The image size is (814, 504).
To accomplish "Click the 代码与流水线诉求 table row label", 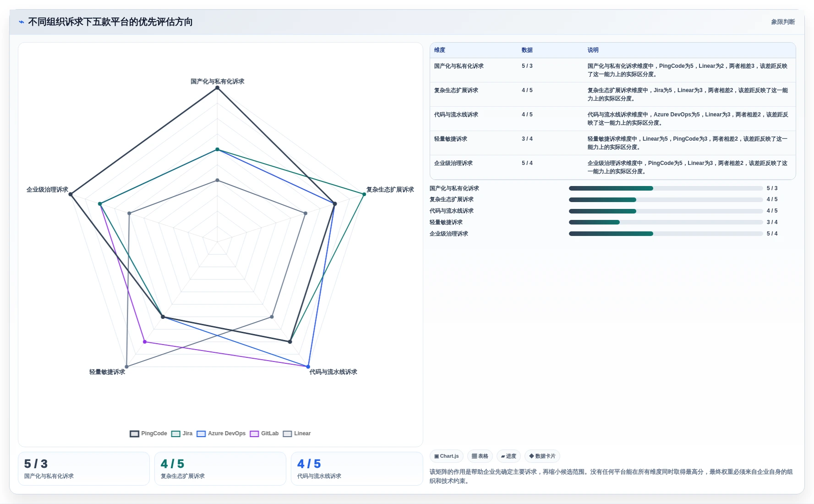I will point(456,115).
